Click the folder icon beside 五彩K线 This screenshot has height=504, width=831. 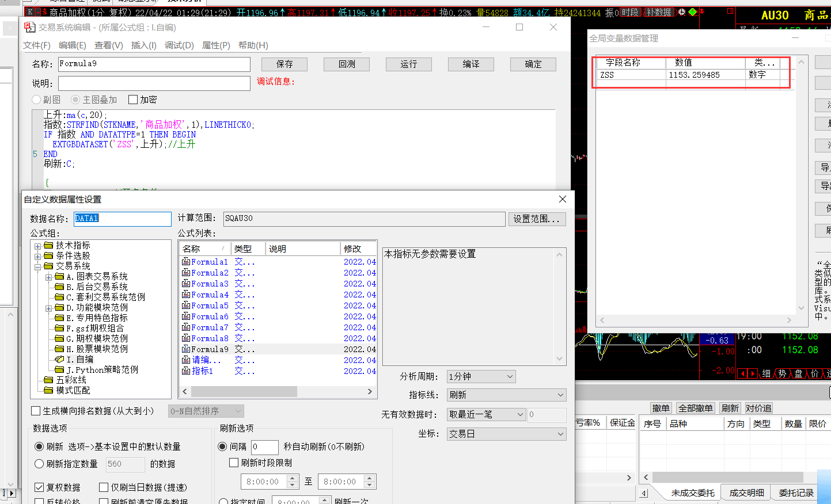pos(48,380)
